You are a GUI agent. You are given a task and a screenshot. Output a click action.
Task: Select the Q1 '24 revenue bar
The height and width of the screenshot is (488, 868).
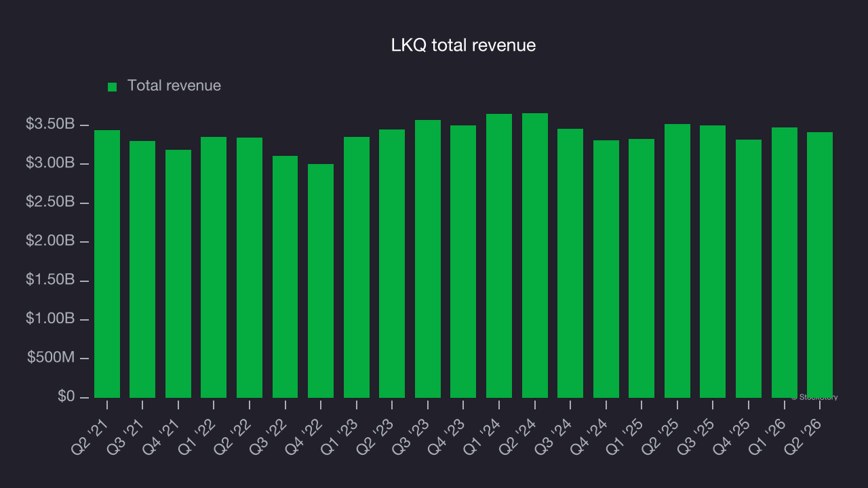point(499,256)
